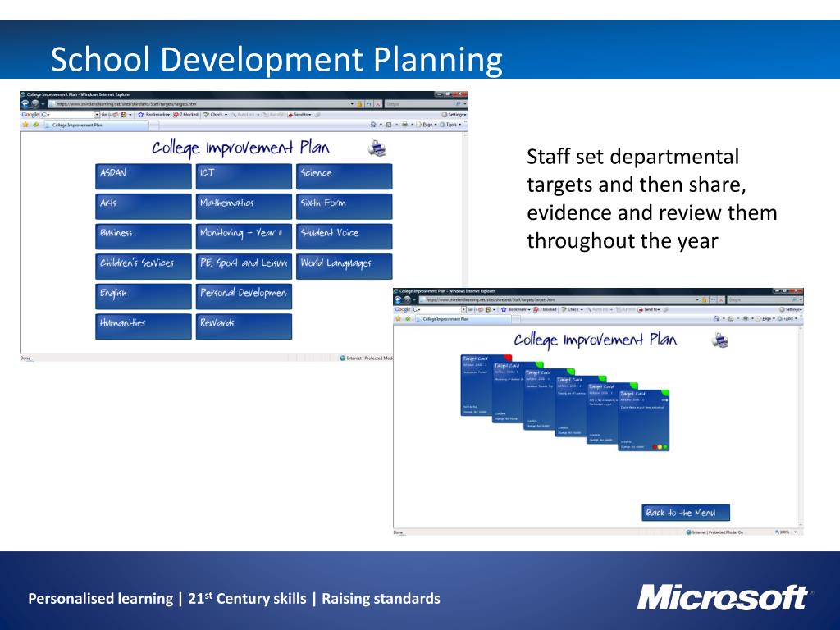Choose the Sixth Form button
This screenshot has height=630, width=840.
[344, 206]
